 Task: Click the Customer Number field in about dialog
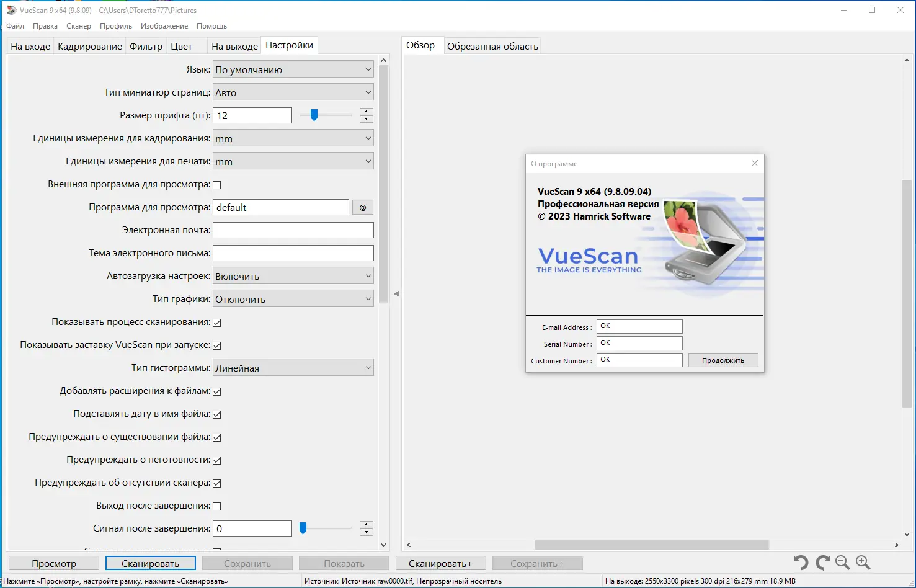[639, 360]
